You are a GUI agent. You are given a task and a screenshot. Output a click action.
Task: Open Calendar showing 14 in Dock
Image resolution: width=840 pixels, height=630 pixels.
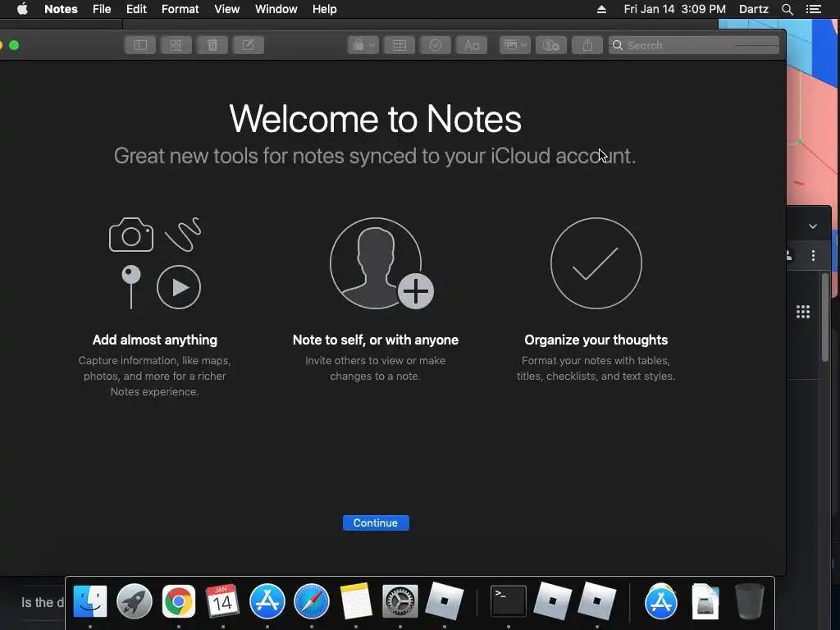click(222, 601)
